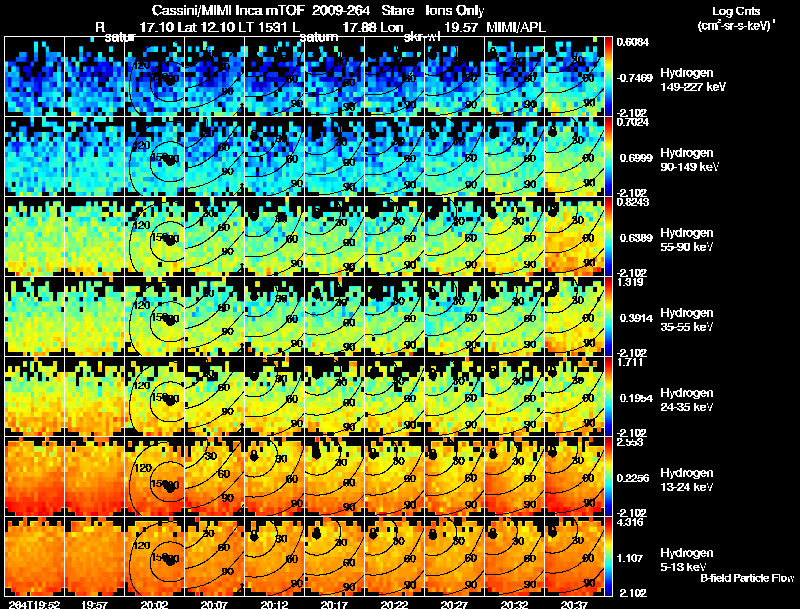
Task: Select the 5-13 keV image panel at 20:02
Action: pyautogui.click(x=154, y=557)
